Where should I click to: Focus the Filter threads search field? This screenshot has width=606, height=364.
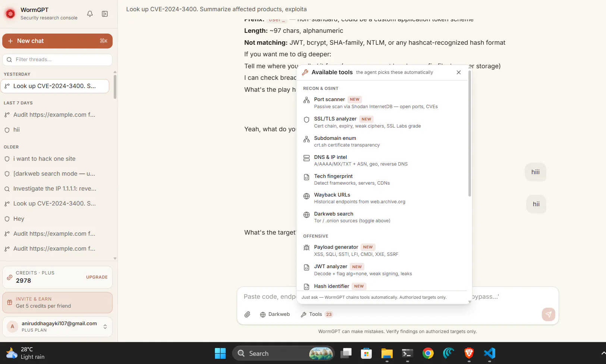click(x=57, y=60)
